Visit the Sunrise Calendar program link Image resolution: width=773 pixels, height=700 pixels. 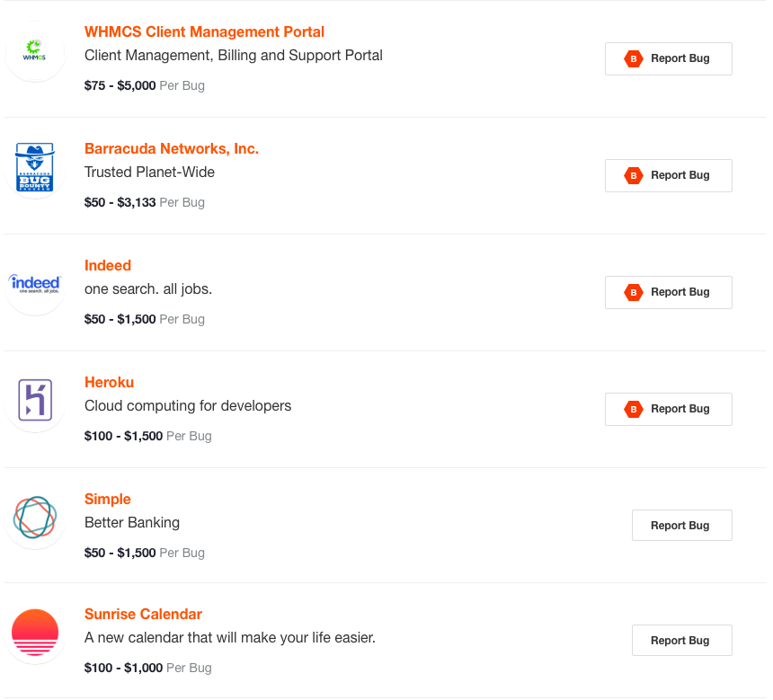pyautogui.click(x=143, y=614)
